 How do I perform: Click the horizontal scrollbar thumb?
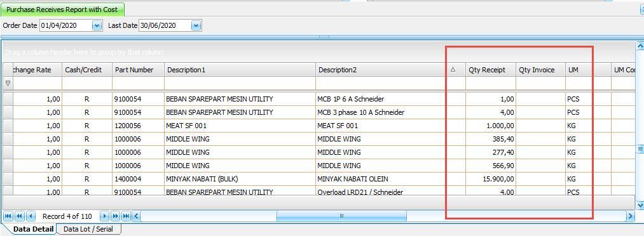(341, 216)
